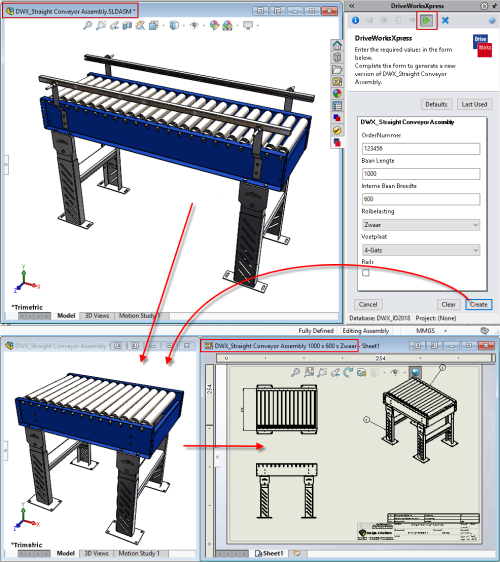The image size is (500, 562).
Task: Open the Display Style dropdown arrow
Action: click(184, 25)
